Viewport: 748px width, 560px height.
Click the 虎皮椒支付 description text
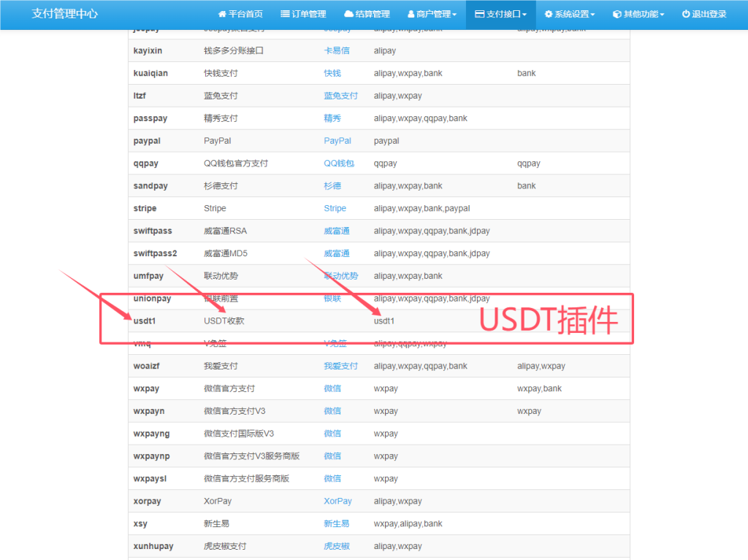225,546
